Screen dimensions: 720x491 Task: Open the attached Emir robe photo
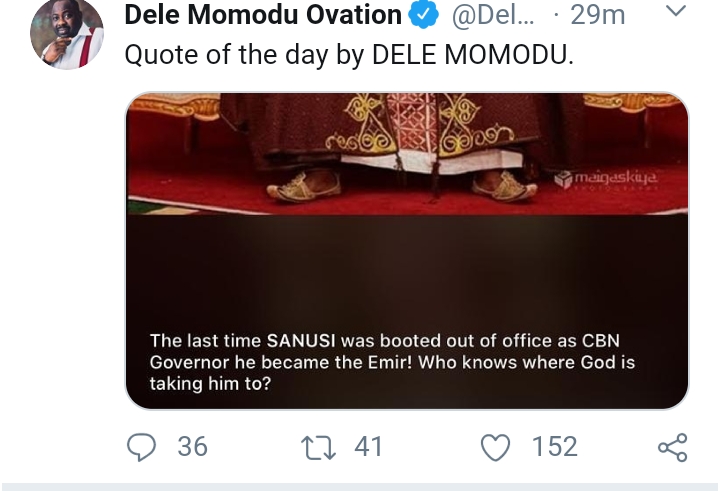[x=407, y=150]
